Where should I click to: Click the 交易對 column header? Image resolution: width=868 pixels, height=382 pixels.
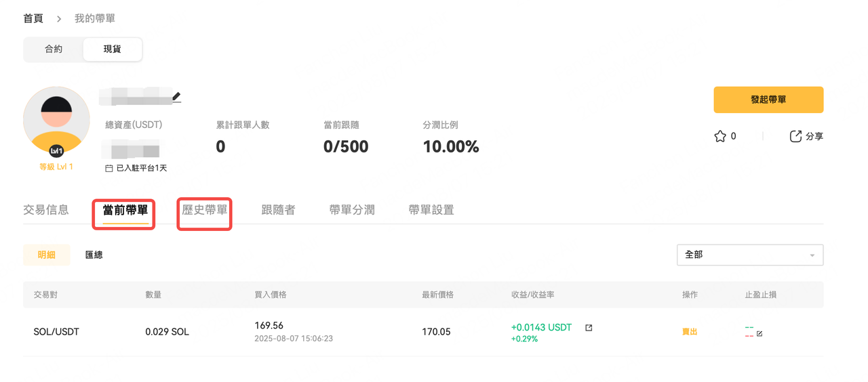[x=45, y=295]
